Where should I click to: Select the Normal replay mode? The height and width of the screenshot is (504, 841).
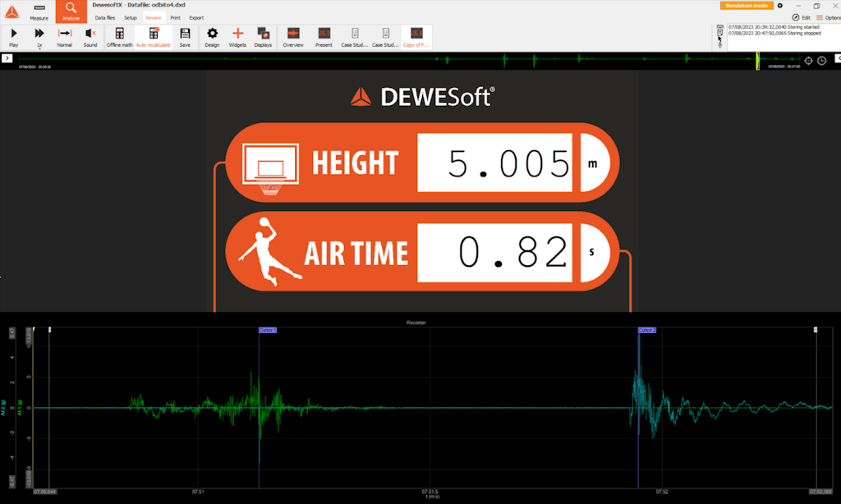click(64, 38)
